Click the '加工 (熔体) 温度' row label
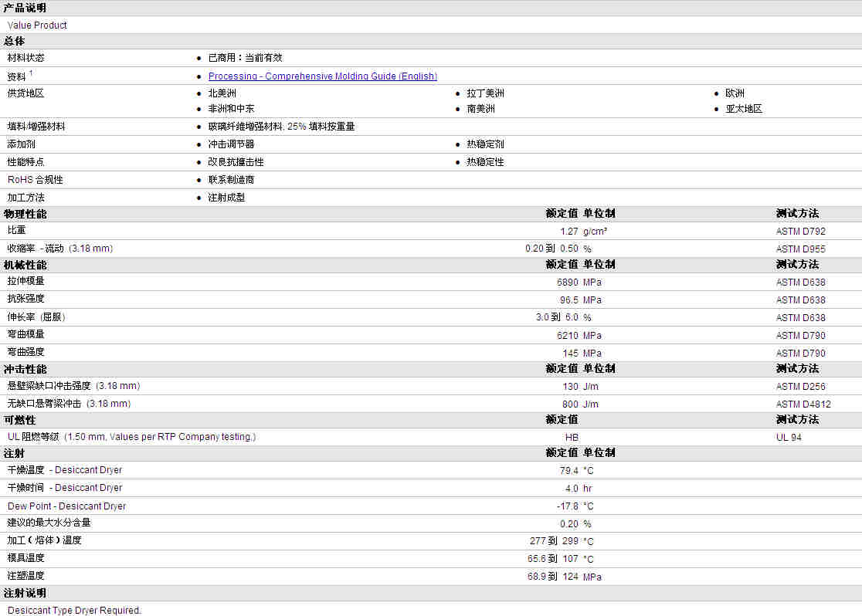862x616 pixels. click(x=44, y=540)
